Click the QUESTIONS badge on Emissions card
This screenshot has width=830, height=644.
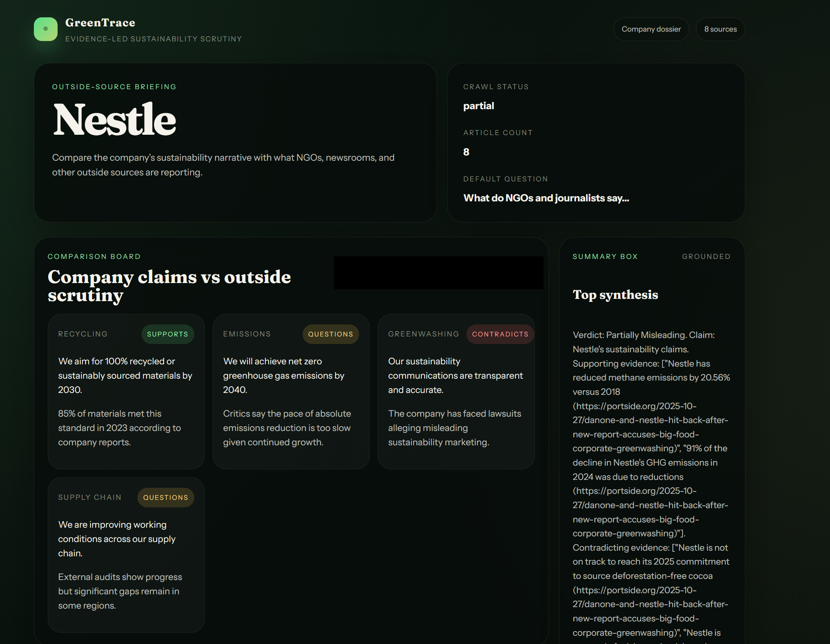click(x=330, y=334)
